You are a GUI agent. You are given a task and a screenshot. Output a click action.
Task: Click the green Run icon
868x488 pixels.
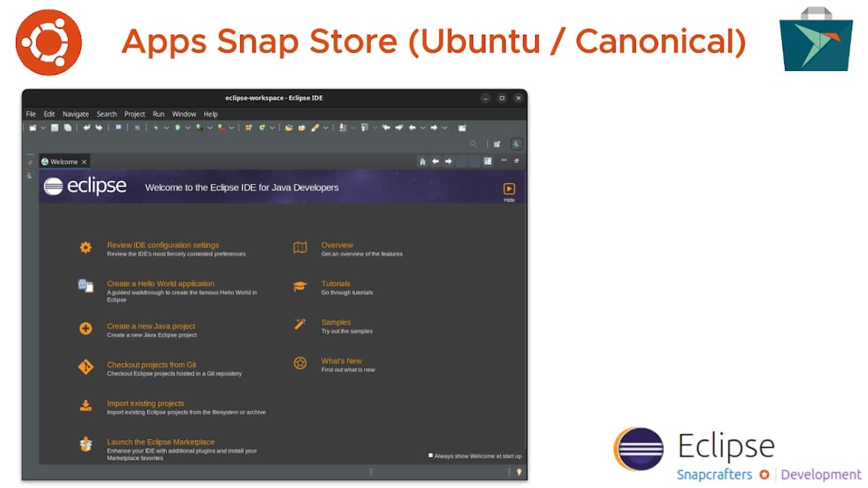point(177,128)
